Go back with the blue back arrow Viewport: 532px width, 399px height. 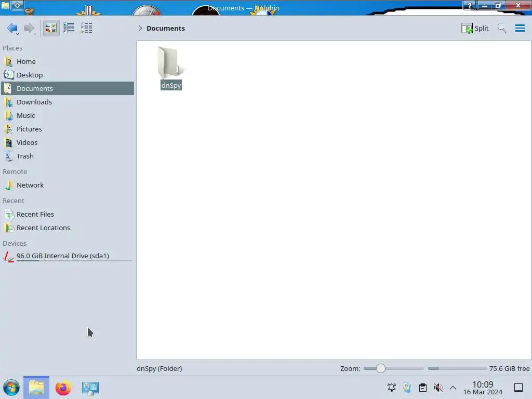point(12,28)
